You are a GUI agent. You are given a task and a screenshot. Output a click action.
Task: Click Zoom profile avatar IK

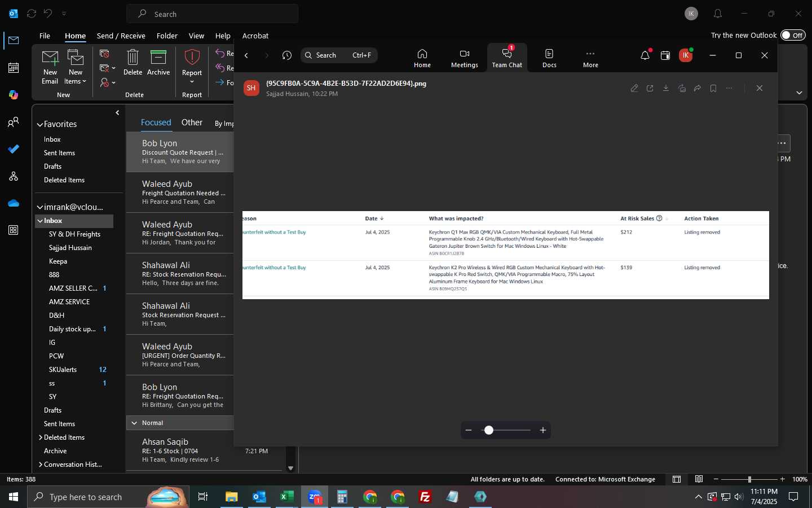click(686, 55)
